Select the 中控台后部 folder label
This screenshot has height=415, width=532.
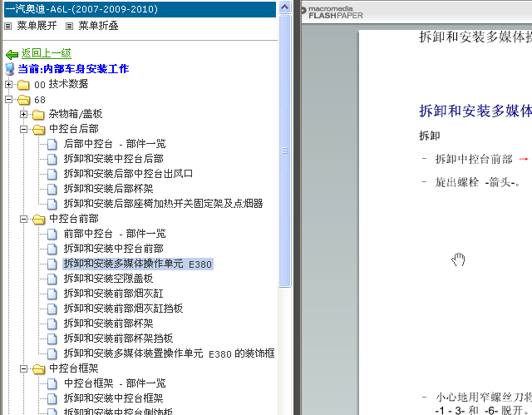point(74,129)
